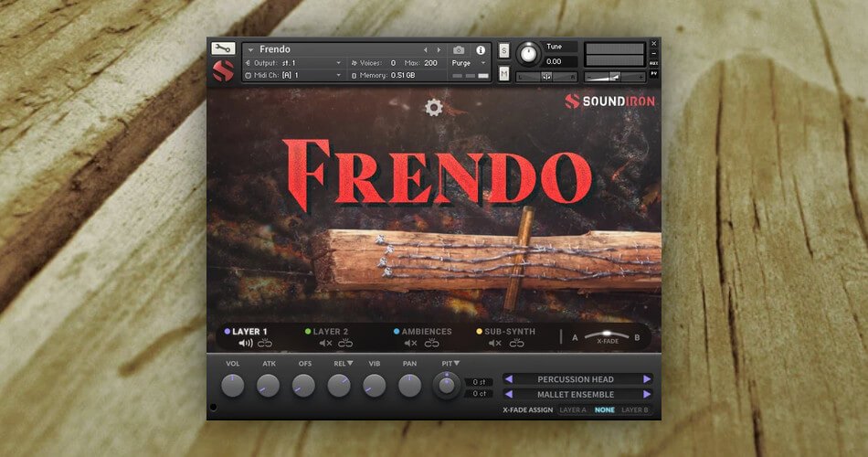Click the Memory 0.51 GB readout
Viewport: 868px width, 457px height.
(387, 75)
